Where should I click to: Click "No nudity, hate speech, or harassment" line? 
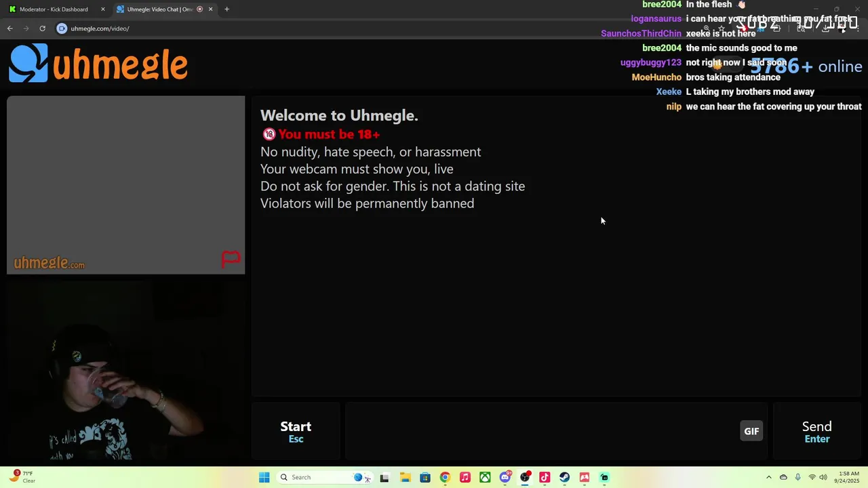click(x=371, y=152)
